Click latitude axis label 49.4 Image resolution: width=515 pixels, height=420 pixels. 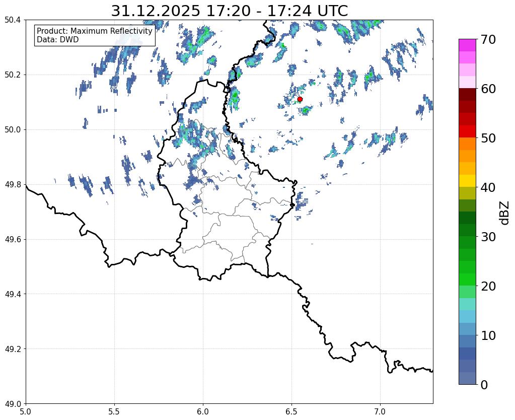tap(13, 294)
